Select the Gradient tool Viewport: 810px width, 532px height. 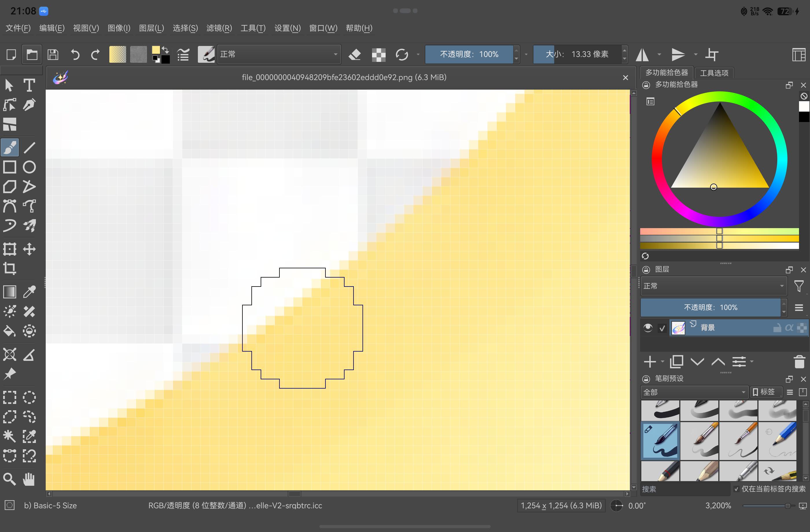[10, 292]
